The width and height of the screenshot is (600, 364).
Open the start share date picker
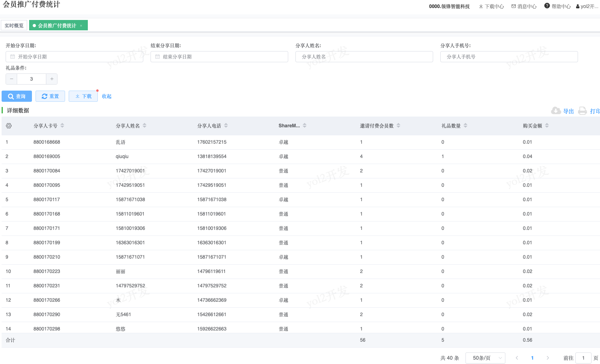point(74,57)
